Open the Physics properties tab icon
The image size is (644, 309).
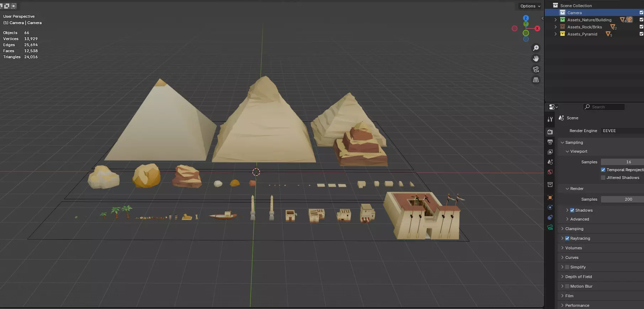(x=550, y=207)
